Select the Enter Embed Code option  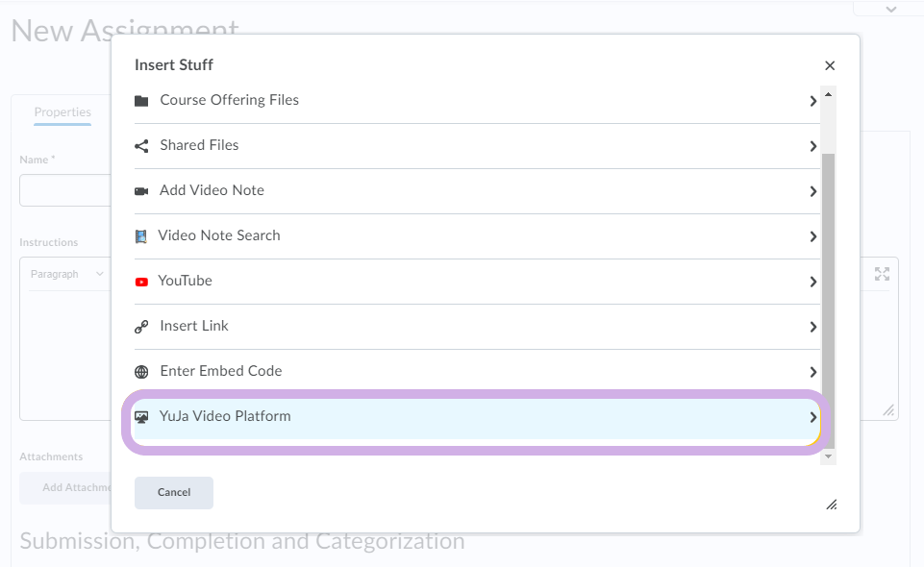pos(477,372)
